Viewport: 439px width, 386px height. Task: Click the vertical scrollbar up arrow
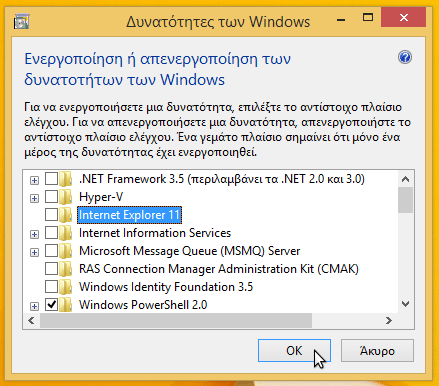[x=405, y=179]
